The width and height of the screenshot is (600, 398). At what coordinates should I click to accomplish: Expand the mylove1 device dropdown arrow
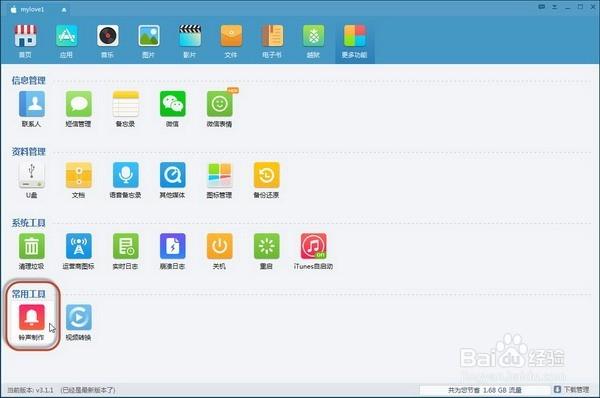pyautogui.click(x=64, y=10)
